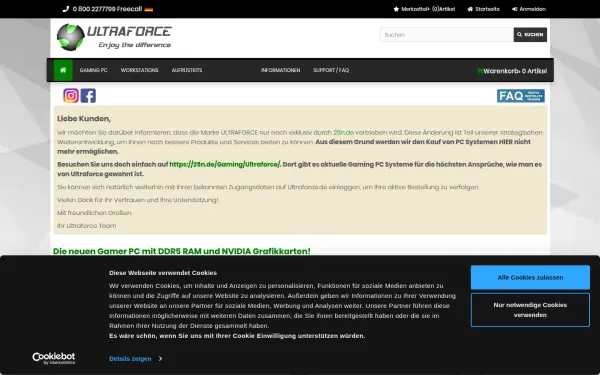Click the Suchen search input field
This screenshot has height=375, width=600.
click(447, 35)
